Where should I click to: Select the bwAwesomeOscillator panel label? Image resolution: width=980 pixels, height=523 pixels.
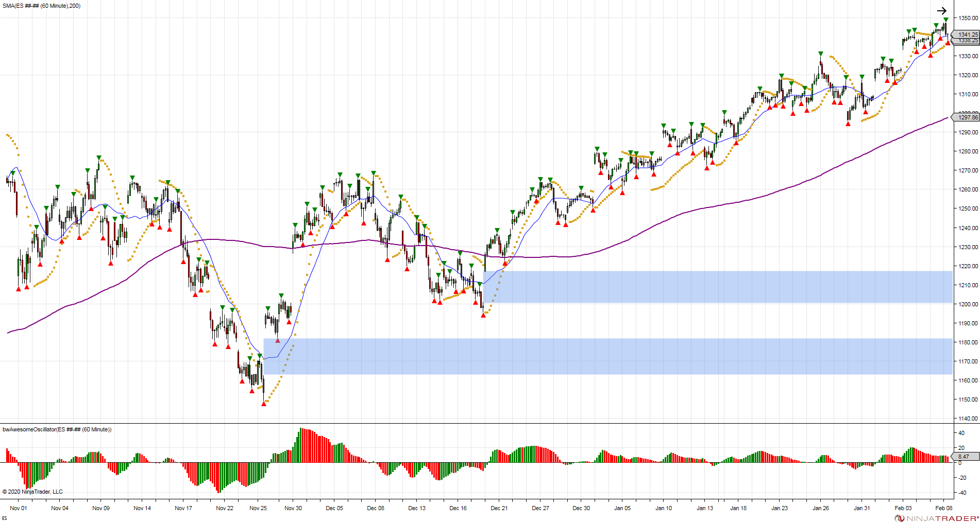(57, 429)
